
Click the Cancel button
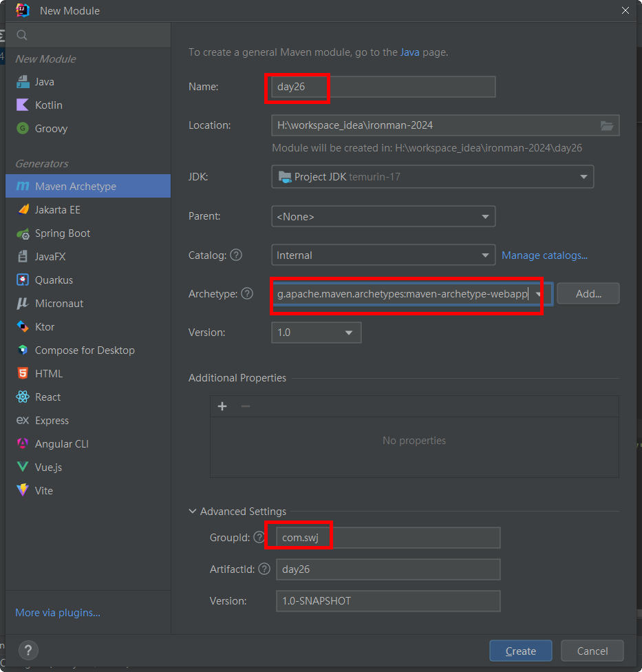[592, 651]
